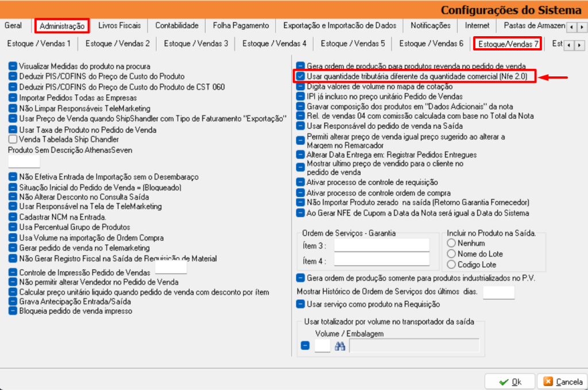Toggle 'Gera ordem de produção somente para produtos industrializados no P.V.'
588x390 pixels.
300,278
